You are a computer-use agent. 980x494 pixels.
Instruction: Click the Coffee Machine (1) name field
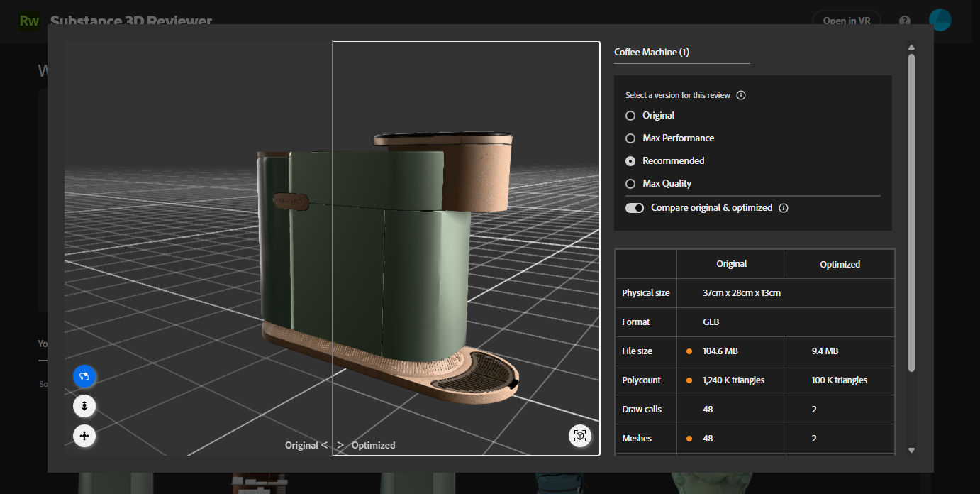[681, 53]
